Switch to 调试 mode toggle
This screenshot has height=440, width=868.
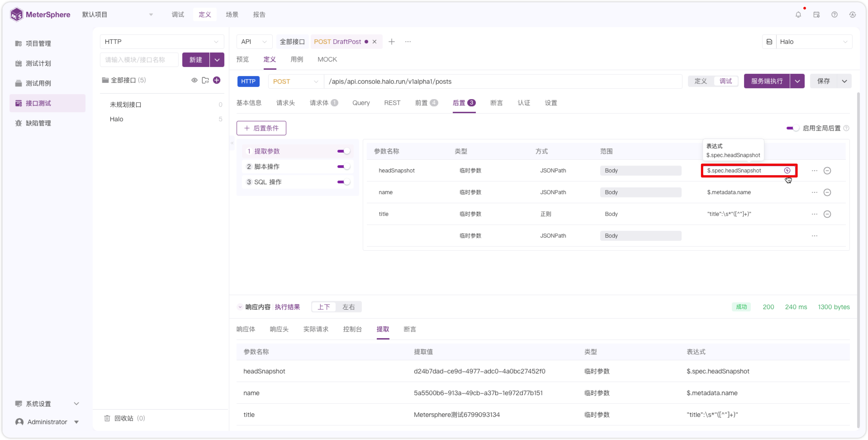tap(726, 81)
